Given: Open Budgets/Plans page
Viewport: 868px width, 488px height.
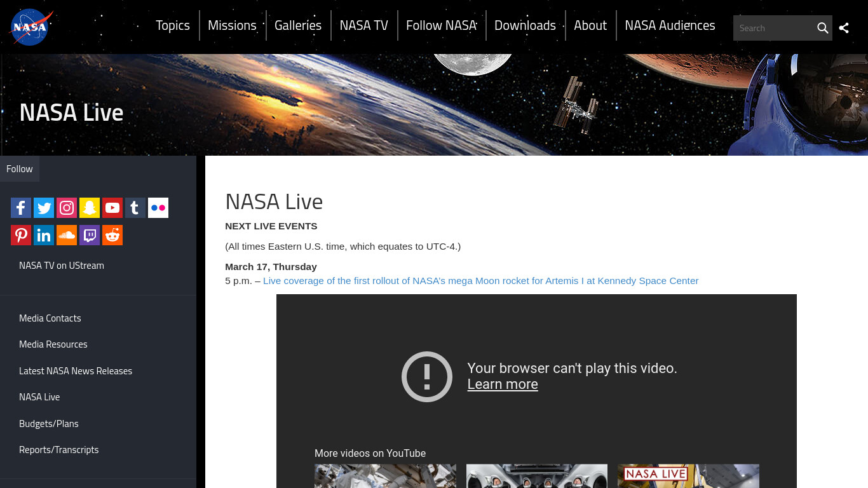Looking at the screenshot, I should pos(49,424).
